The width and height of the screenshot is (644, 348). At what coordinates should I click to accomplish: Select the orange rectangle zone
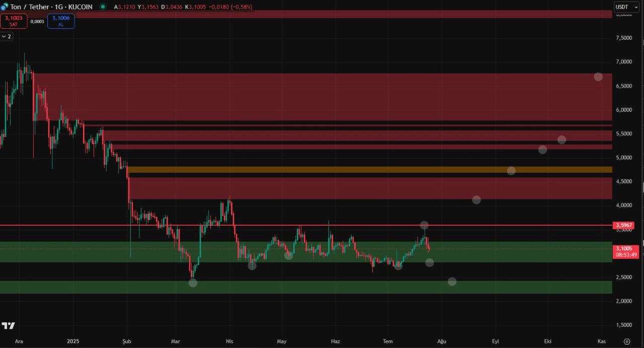pyautogui.click(x=370, y=170)
